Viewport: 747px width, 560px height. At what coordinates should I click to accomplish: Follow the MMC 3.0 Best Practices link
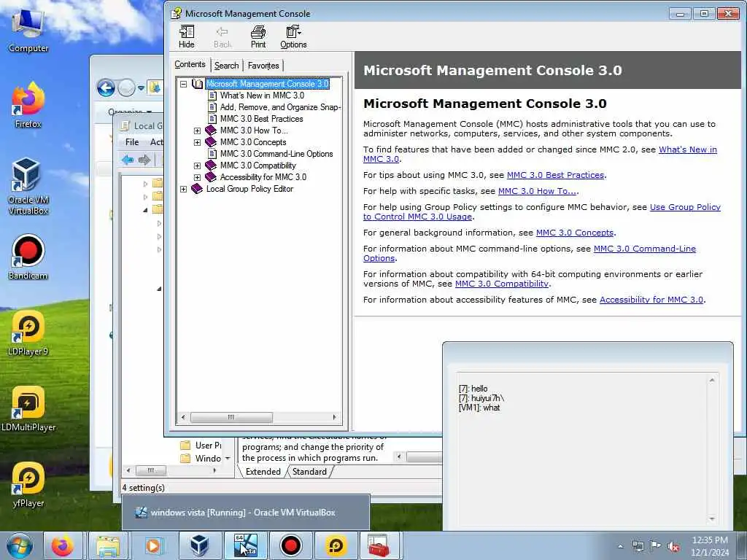pyautogui.click(x=555, y=175)
